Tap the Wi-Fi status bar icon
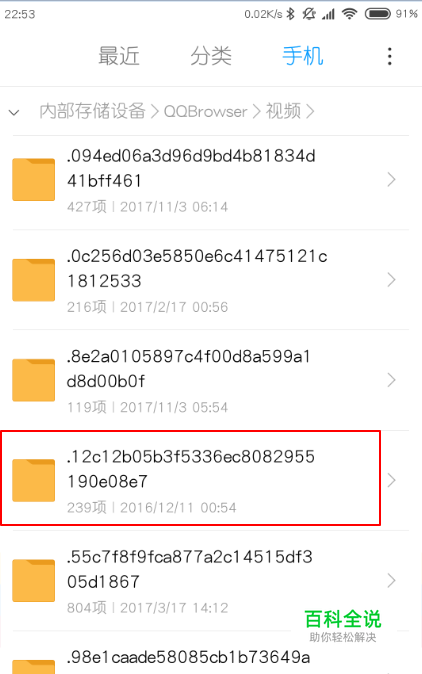This screenshot has width=422, height=674. point(349,14)
